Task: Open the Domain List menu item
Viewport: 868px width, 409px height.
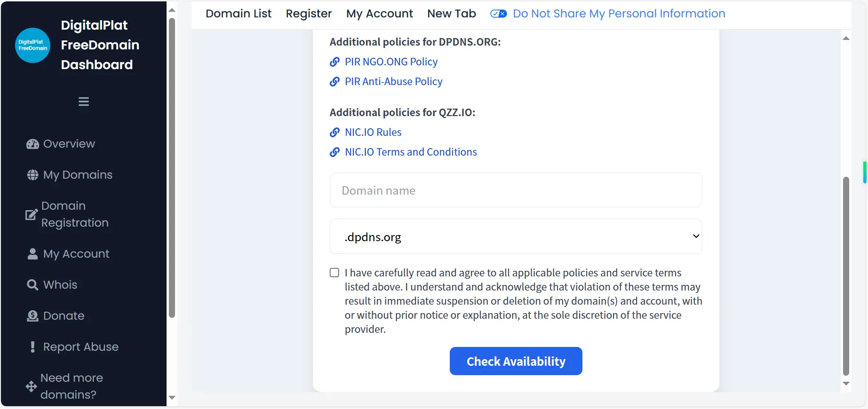Action: (239, 14)
